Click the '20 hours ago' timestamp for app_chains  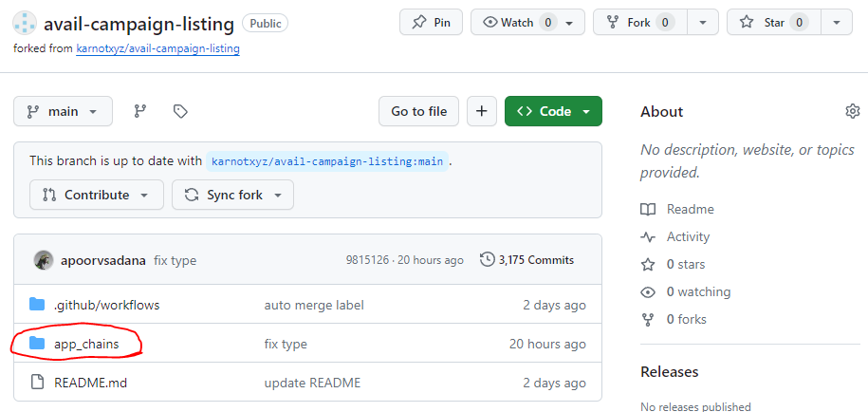coord(547,344)
